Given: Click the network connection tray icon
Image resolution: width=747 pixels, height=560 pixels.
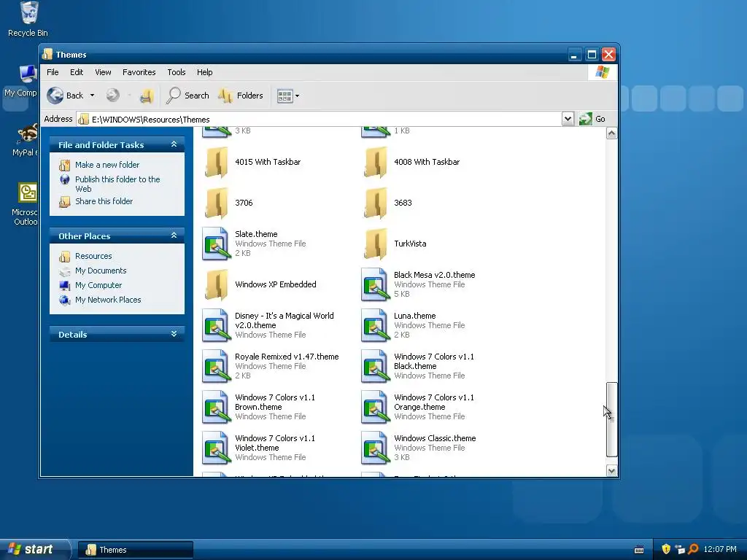Looking at the screenshot, I should pos(680,549).
